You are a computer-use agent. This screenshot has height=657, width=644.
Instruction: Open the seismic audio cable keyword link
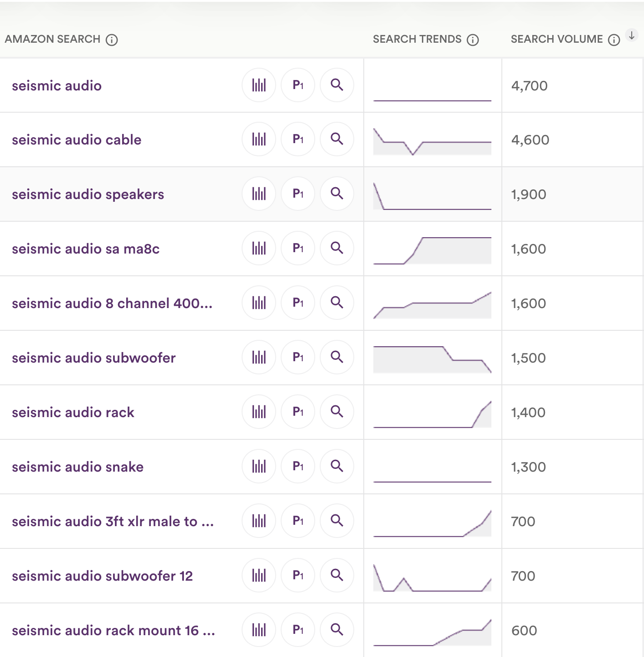pos(77,139)
